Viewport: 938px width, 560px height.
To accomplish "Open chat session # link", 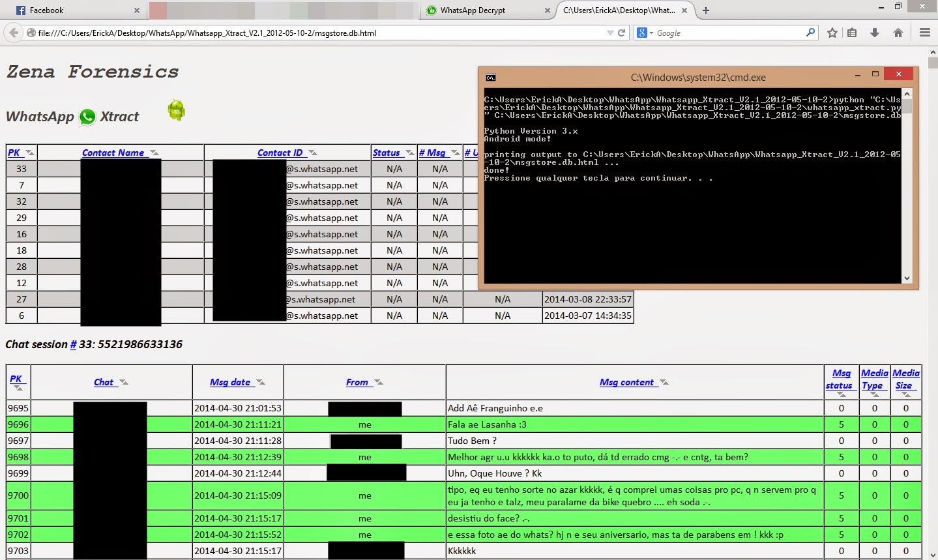I will click(73, 344).
